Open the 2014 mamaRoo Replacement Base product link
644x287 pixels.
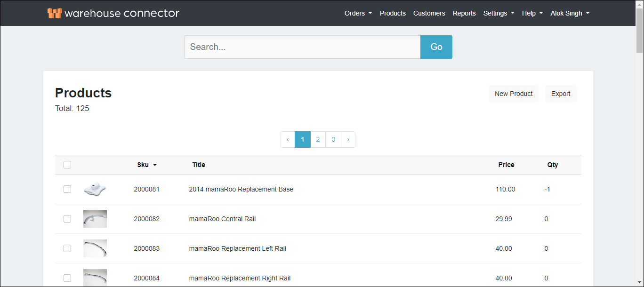[241, 189]
